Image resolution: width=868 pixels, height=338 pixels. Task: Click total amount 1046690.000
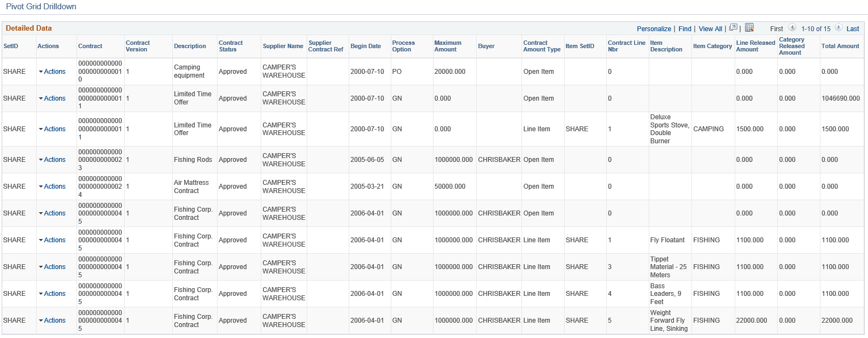[841, 98]
